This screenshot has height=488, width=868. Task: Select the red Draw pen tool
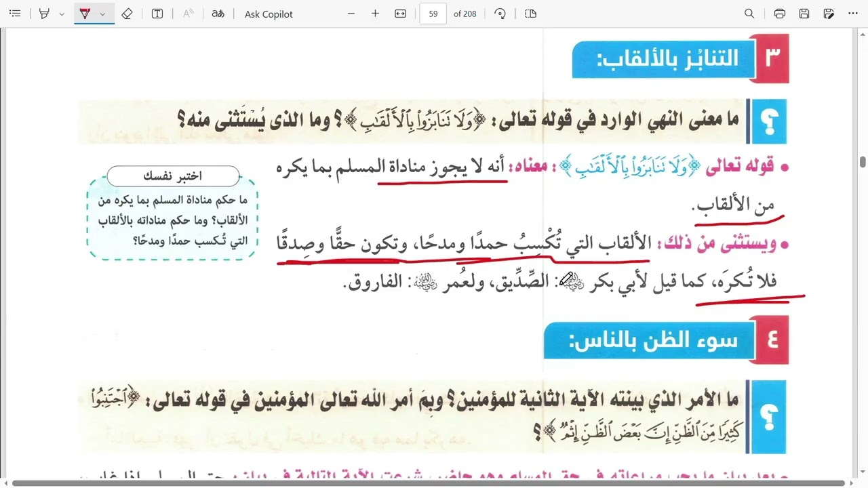(85, 14)
